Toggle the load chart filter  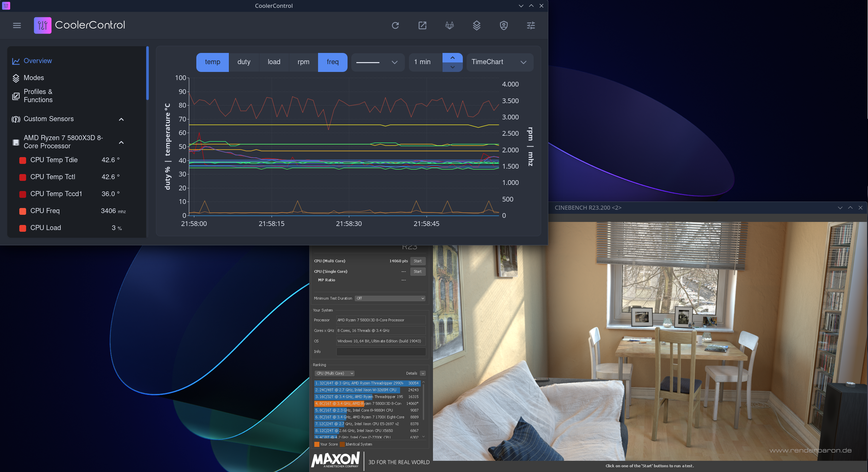274,62
